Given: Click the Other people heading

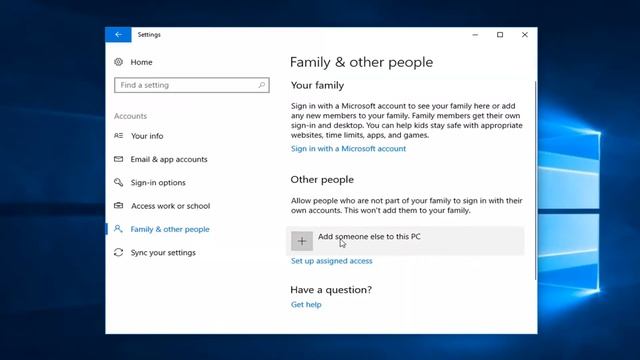Looking at the screenshot, I should 322,180.
